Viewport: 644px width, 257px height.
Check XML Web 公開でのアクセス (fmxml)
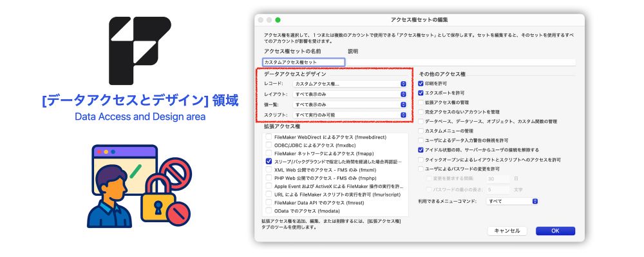[269, 169]
